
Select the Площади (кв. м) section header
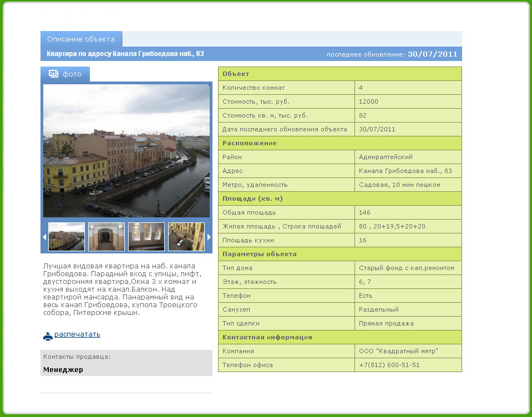coord(340,199)
